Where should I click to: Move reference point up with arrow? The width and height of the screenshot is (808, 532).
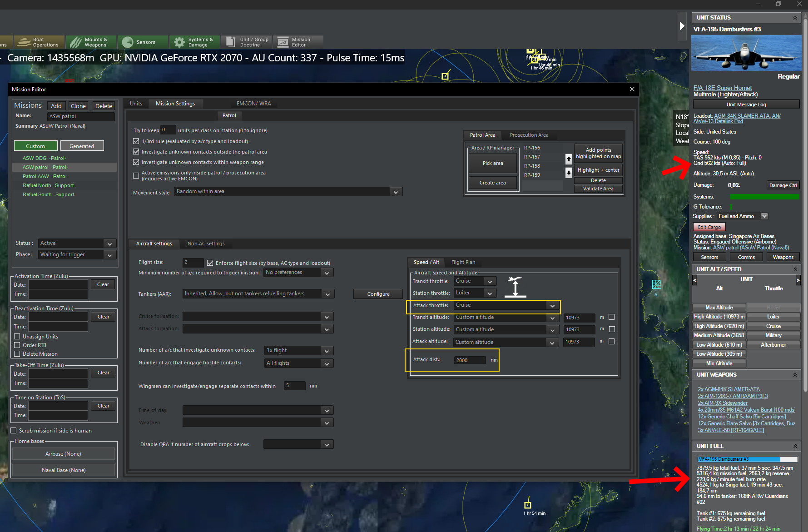tap(569, 159)
